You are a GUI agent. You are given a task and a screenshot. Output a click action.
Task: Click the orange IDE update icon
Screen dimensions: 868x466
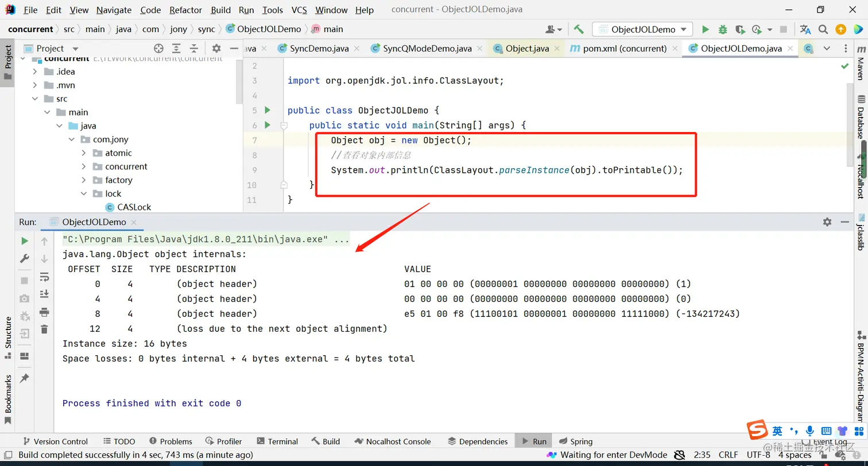[x=840, y=29]
